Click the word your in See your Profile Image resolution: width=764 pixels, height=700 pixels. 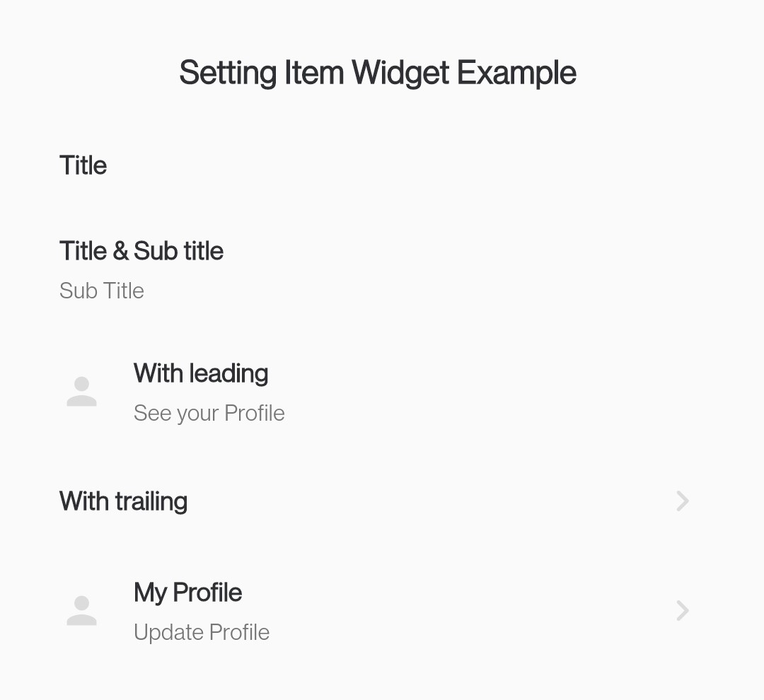[196, 414]
